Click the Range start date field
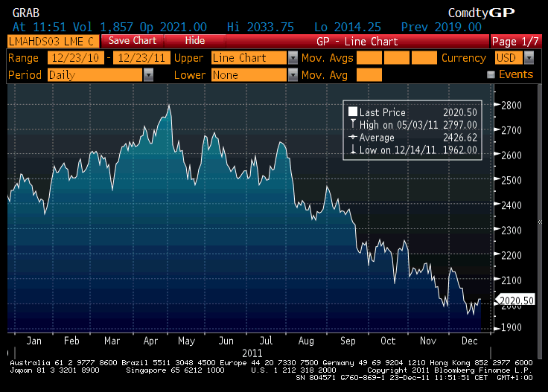Screen dimensions: 548x392 click(x=75, y=58)
